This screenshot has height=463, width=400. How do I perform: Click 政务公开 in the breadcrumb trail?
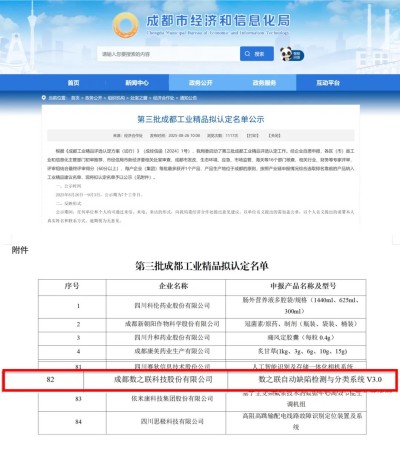point(93,98)
